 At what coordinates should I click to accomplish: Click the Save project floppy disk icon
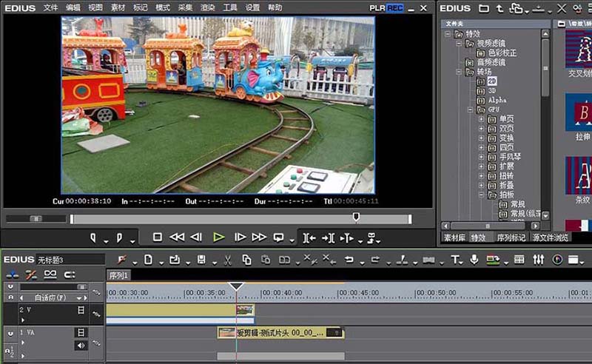click(201, 260)
